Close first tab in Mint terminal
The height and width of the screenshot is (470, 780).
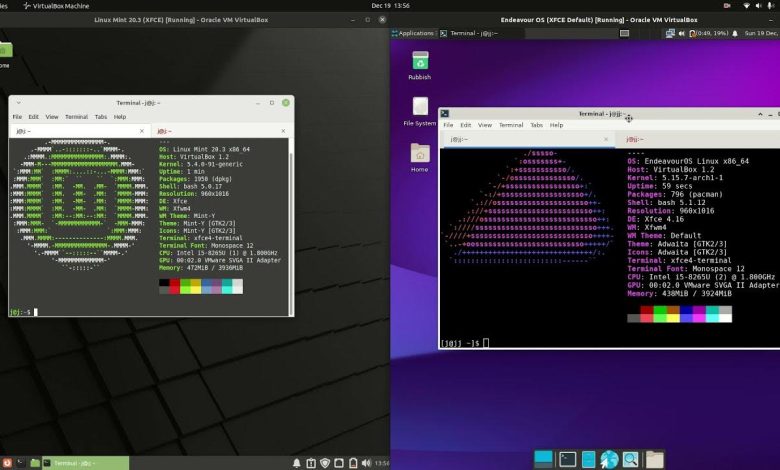click(x=142, y=131)
